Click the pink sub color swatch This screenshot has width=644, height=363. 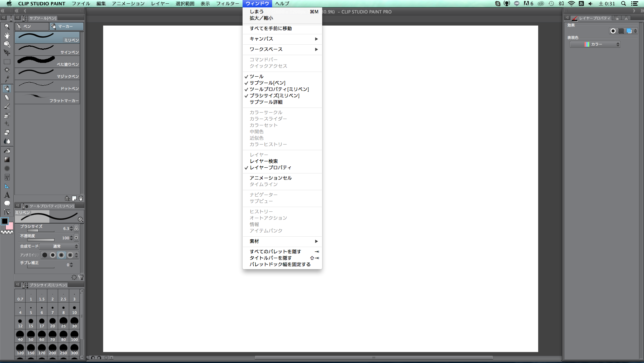coord(10,227)
